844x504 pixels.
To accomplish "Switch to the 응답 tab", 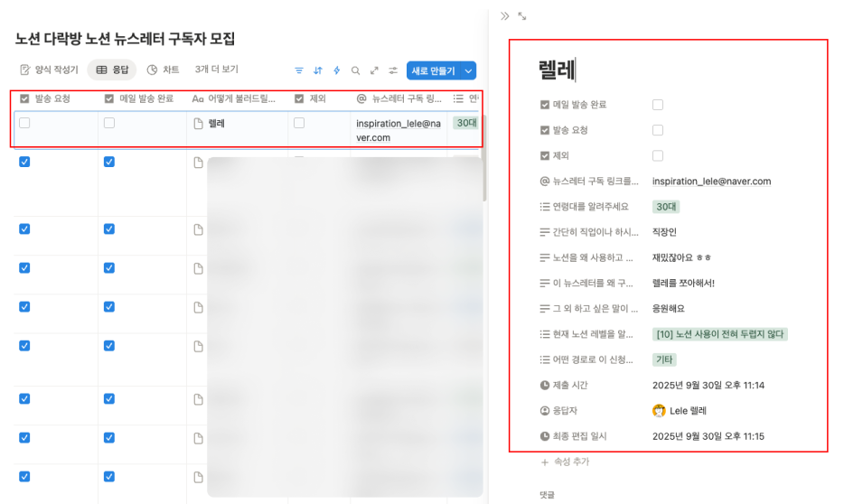I will [x=112, y=70].
